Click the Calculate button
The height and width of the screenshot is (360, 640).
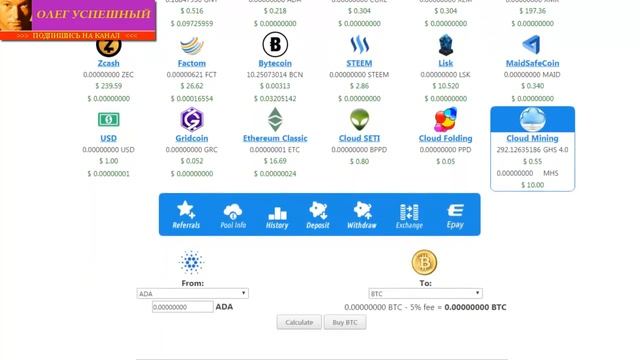(299, 322)
